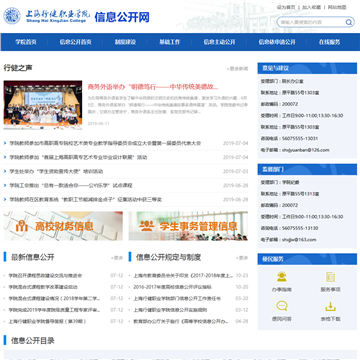Open 教育部办公厅关于施行 高等学校信息公开 item
The width and height of the screenshot is (360, 360).
181,321
